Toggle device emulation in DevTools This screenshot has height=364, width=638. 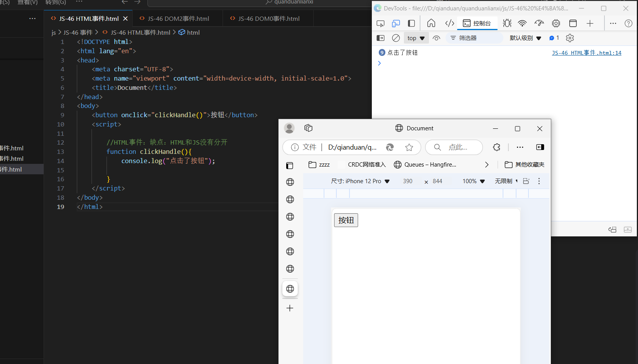tap(396, 24)
